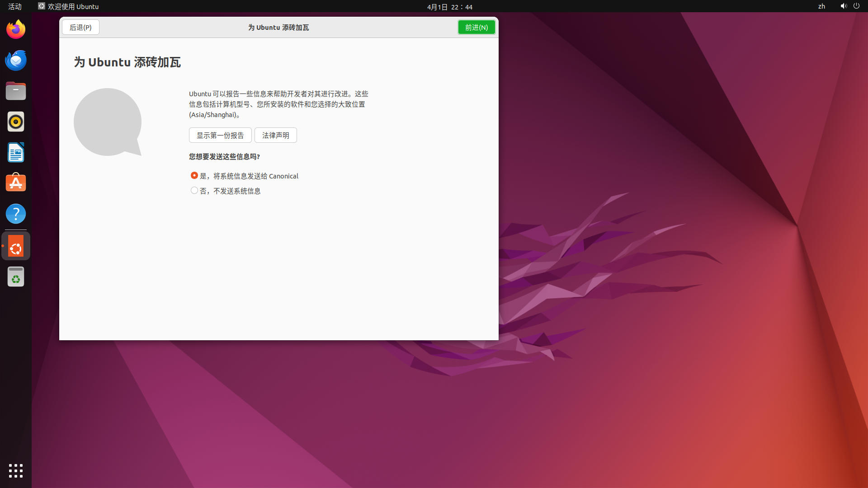
Task: Open the Help question mark icon
Action: (16, 214)
